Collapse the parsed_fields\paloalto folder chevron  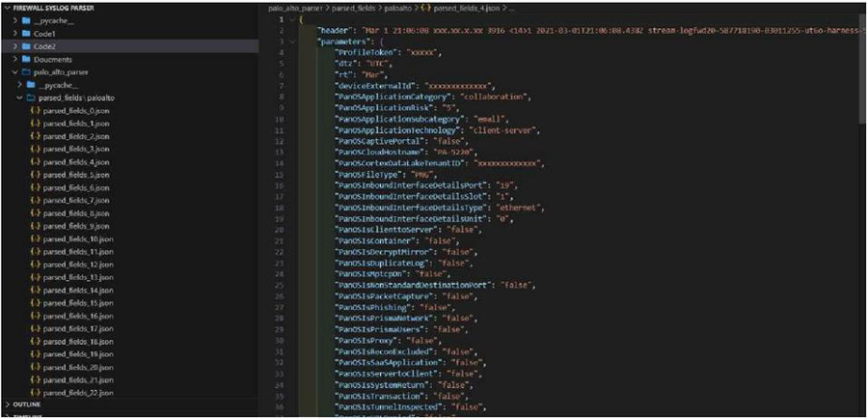point(19,98)
